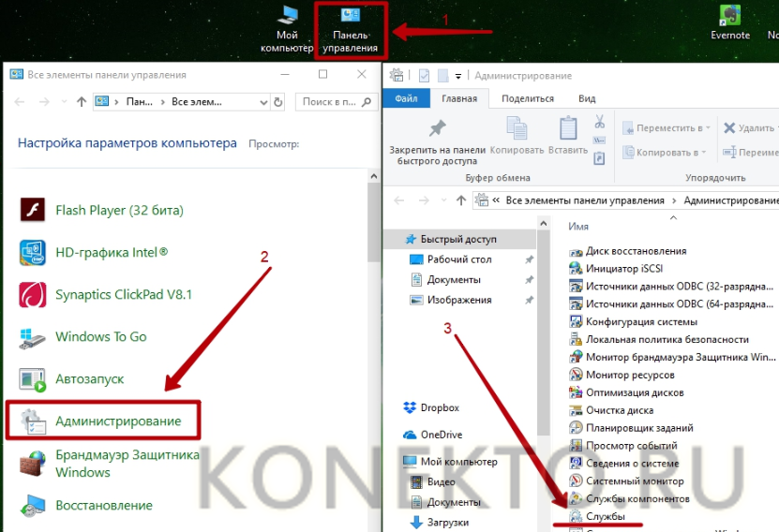Open Оптимизация дисков entry

coord(626,392)
